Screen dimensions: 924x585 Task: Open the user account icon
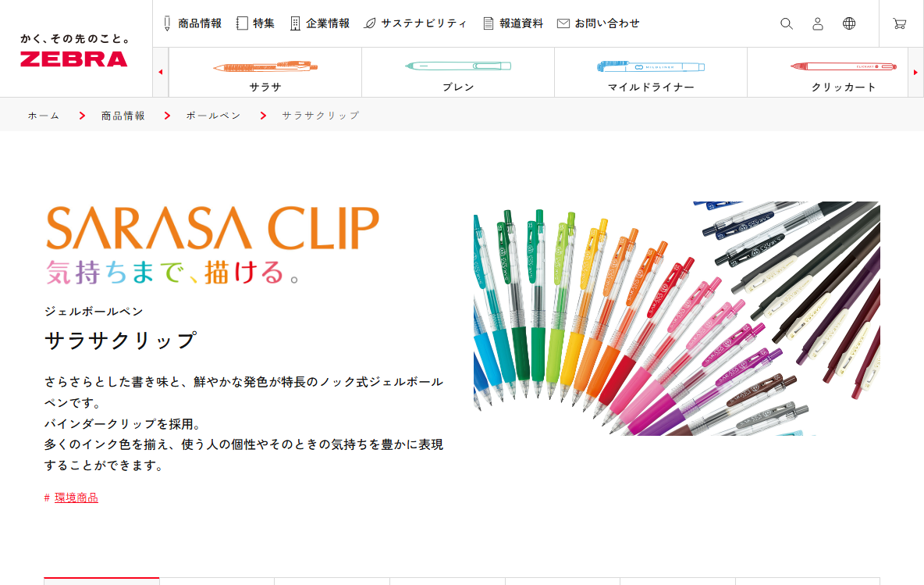[x=817, y=23]
